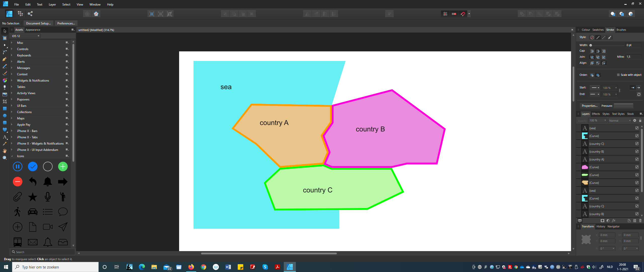
Task: Switch to the Pixel persona
Action: tap(20, 14)
